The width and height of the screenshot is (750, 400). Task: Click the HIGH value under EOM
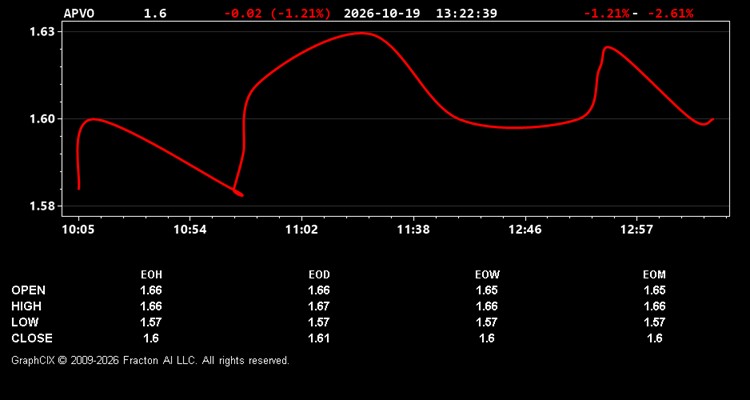click(x=654, y=306)
